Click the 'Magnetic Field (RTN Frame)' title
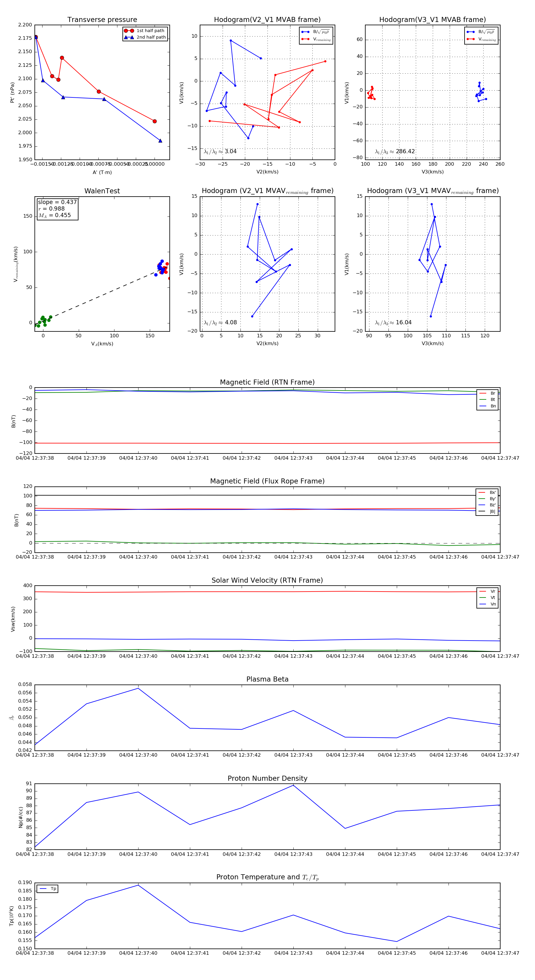The image size is (535, 980). click(267, 382)
